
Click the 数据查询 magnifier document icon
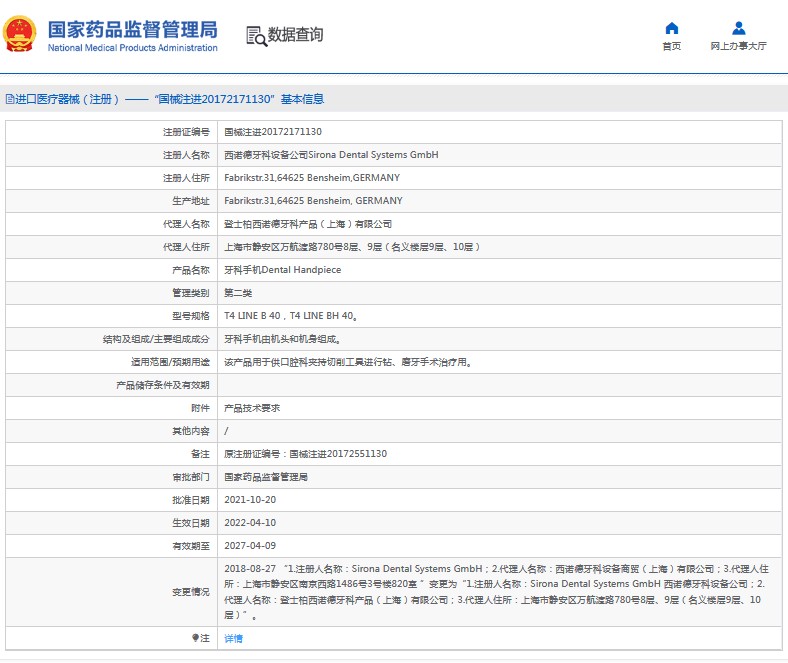pyautogui.click(x=256, y=36)
